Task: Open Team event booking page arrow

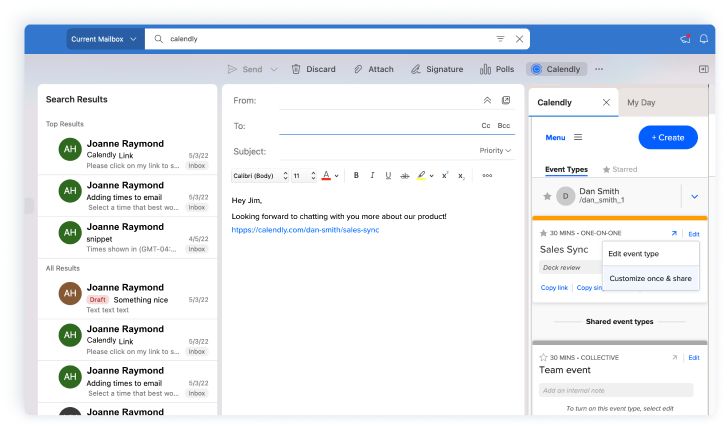Action: pyautogui.click(x=675, y=357)
